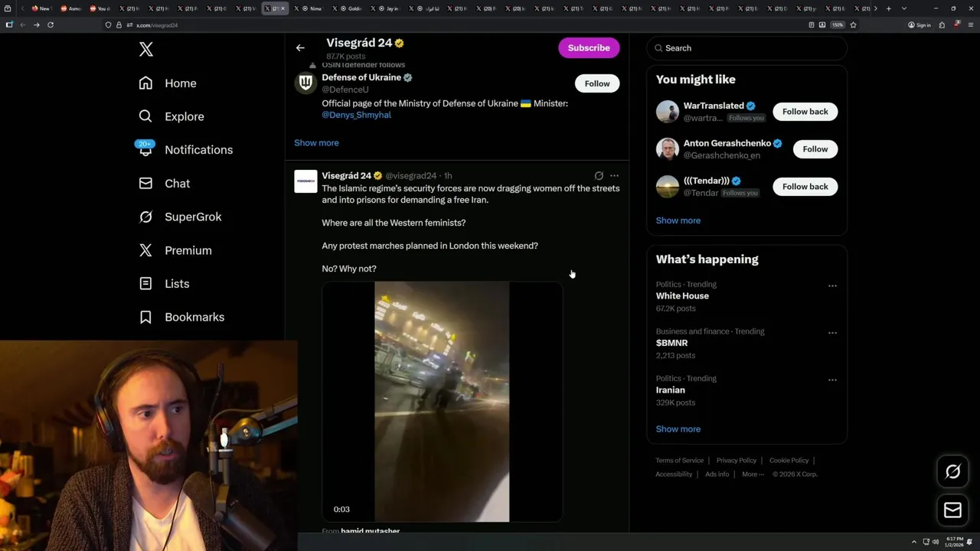Open the Defense of Ukraine avatar
980x551 pixels.
(x=305, y=83)
